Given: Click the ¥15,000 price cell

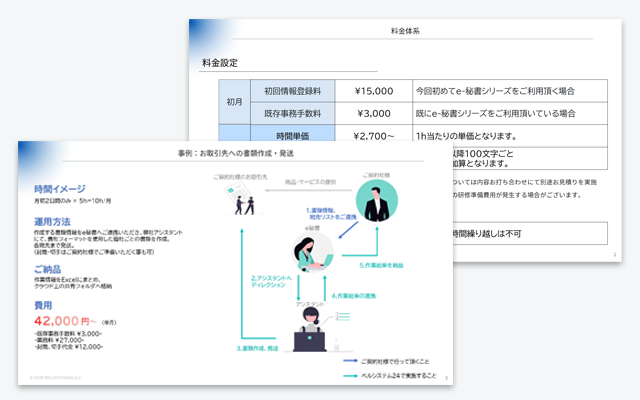Looking at the screenshot, I should [x=372, y=92].
